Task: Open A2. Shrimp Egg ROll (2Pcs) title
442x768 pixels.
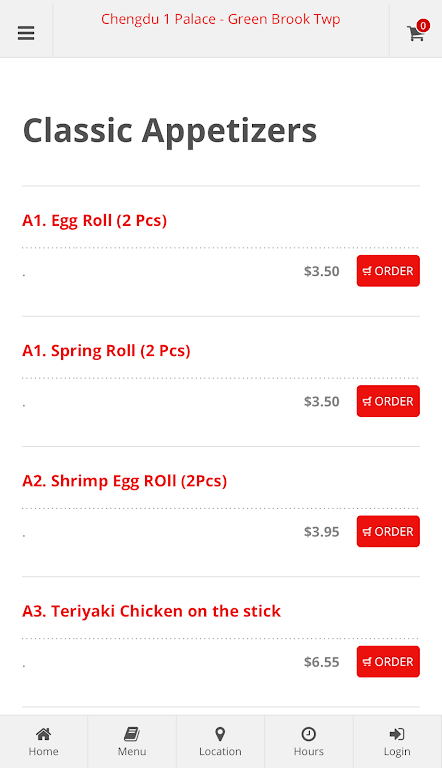Action: [124, 481]
